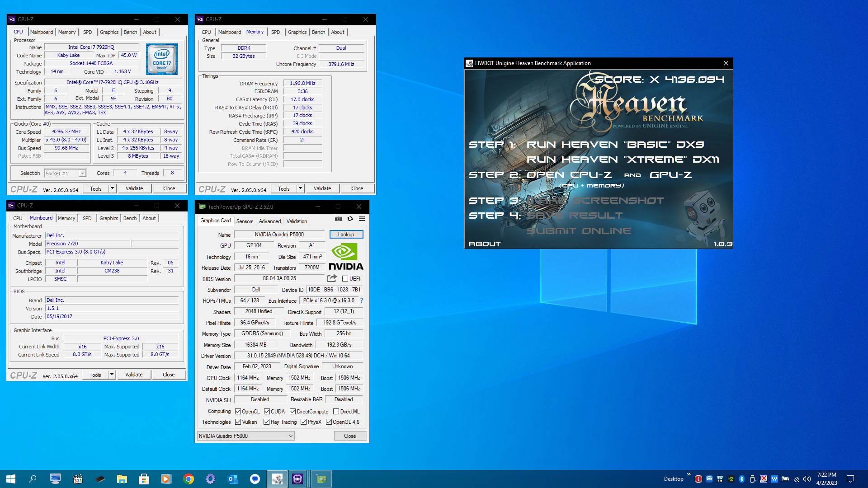
Task: Click Run Heaven "Basic" DX9
Action: click(615, 145)
